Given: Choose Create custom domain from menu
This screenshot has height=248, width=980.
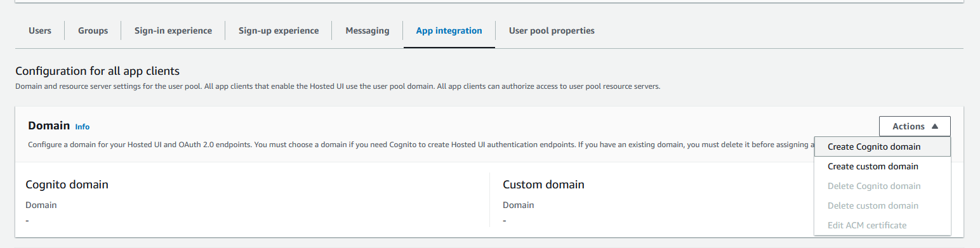Looking at the screenshot, I should 882,166.
